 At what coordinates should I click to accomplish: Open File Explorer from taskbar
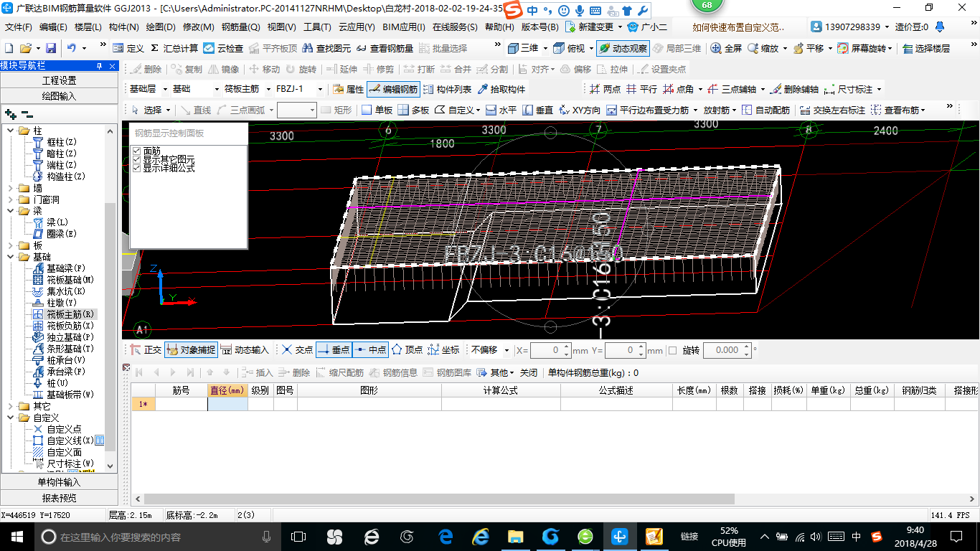pos(515,536)
